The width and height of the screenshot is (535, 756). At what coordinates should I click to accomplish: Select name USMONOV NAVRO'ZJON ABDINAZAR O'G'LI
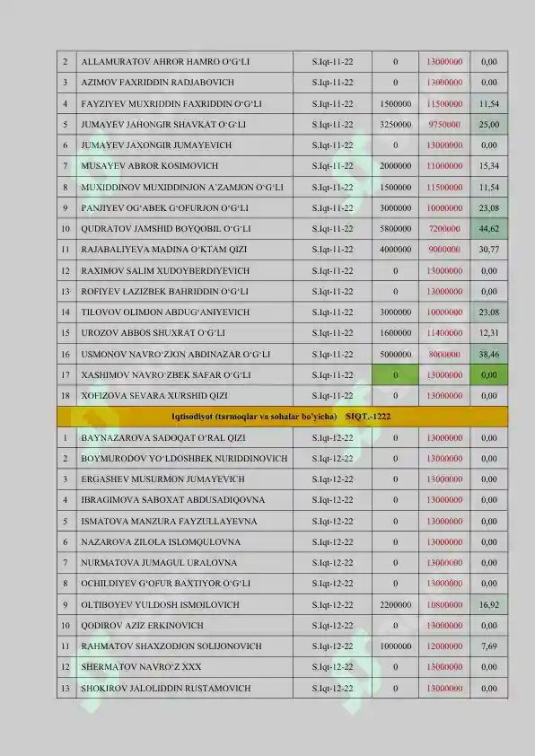click(175, 355)
